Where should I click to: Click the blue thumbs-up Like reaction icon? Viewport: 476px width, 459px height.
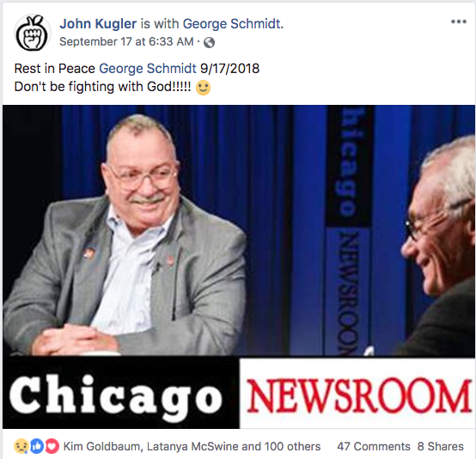coord(37,446)
